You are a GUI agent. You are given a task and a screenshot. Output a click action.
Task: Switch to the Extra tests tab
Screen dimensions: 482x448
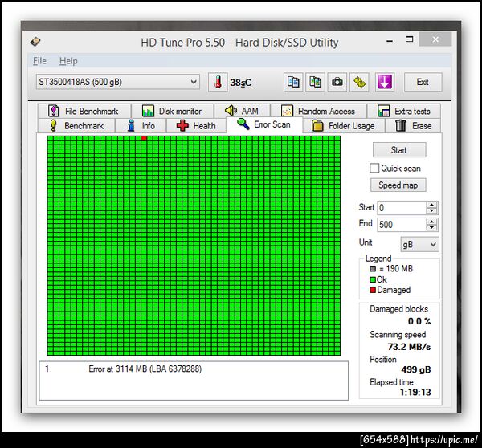(x=404, y=111)
